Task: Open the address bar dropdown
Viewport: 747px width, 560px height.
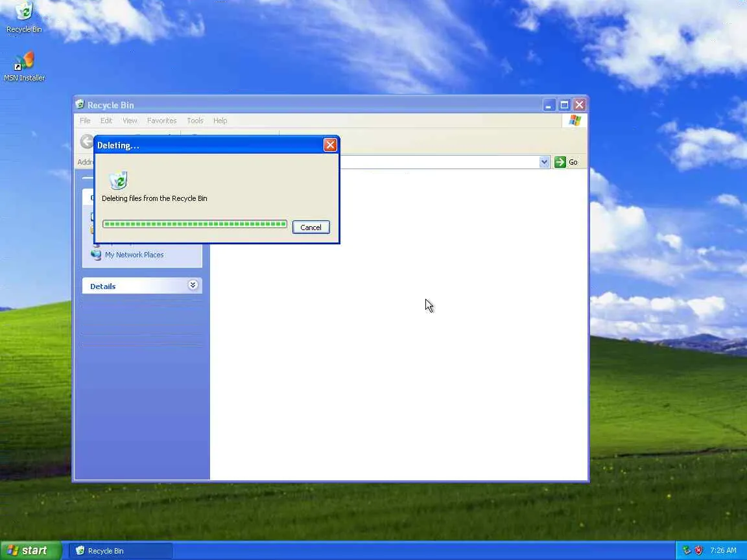Action: click(544, 162)
